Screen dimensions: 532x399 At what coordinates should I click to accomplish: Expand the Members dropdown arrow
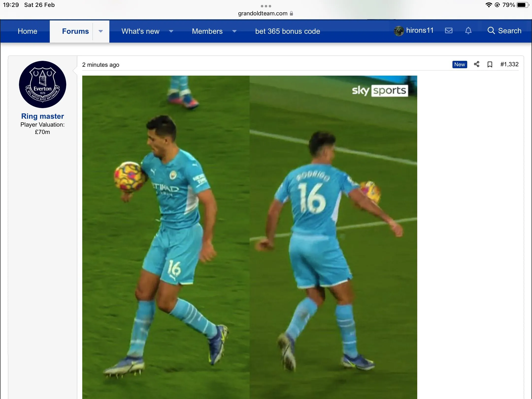coord(234,31)
